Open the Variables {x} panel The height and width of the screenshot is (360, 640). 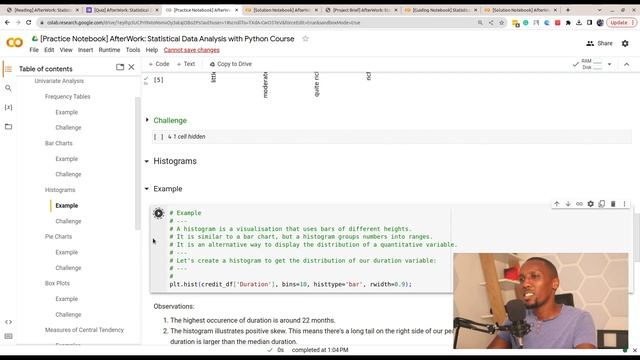point(8,107)
